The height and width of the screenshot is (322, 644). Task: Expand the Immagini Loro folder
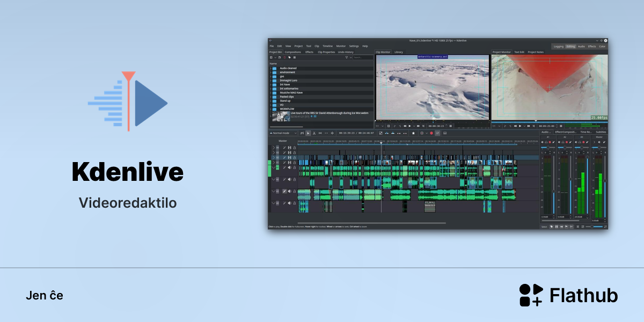point(270,80)
